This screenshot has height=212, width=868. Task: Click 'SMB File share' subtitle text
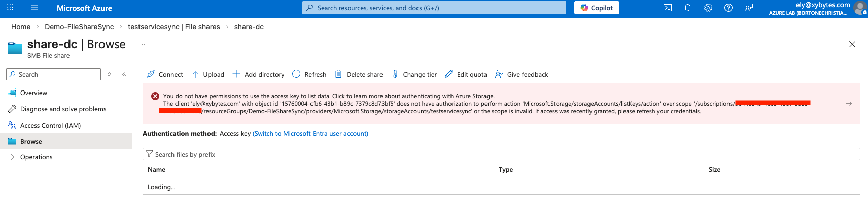[49, 56]
